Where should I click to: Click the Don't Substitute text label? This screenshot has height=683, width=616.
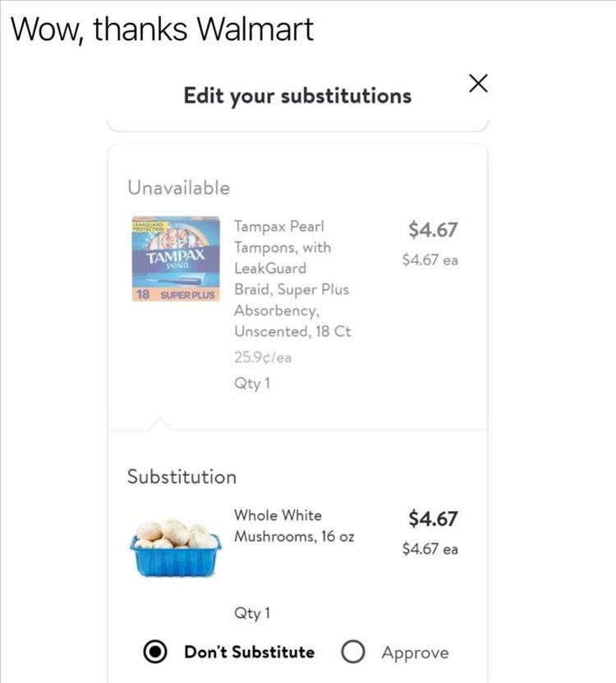point(249,652)
